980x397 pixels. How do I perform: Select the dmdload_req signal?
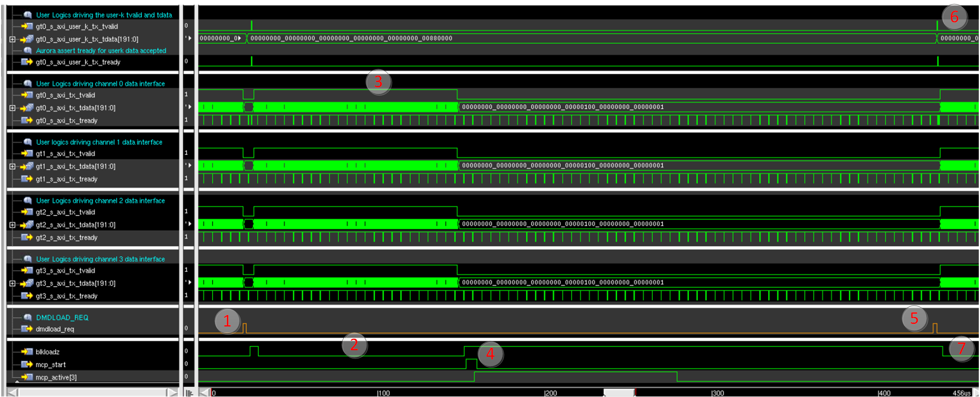click(x=55, y=329)
